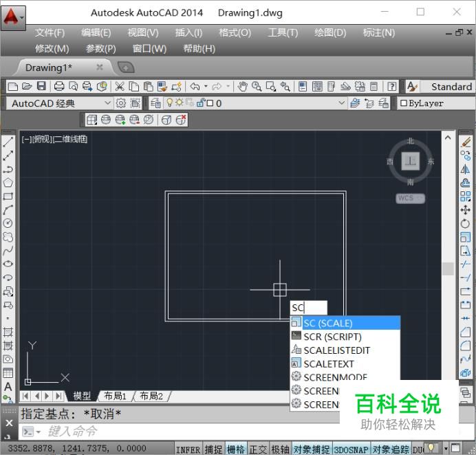Click the Plot printer icon
This screenshot has width=476, height=455.
(59, 87)
